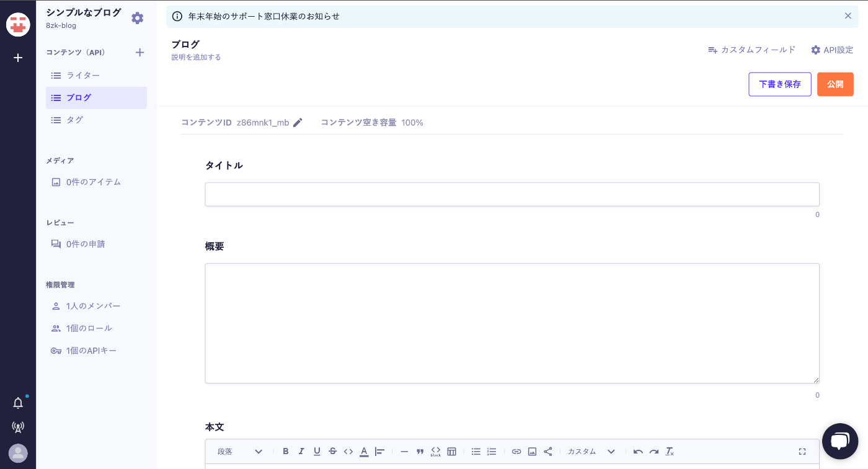Open the text color picker
The width and height of the screenshot is (868, 469).
click(x=364, y=452)
